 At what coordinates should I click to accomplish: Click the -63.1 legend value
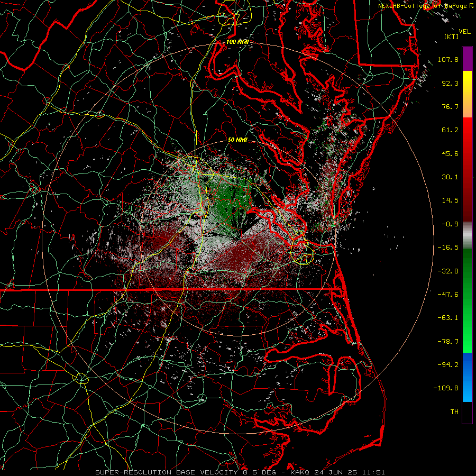[x=448, y=318]
